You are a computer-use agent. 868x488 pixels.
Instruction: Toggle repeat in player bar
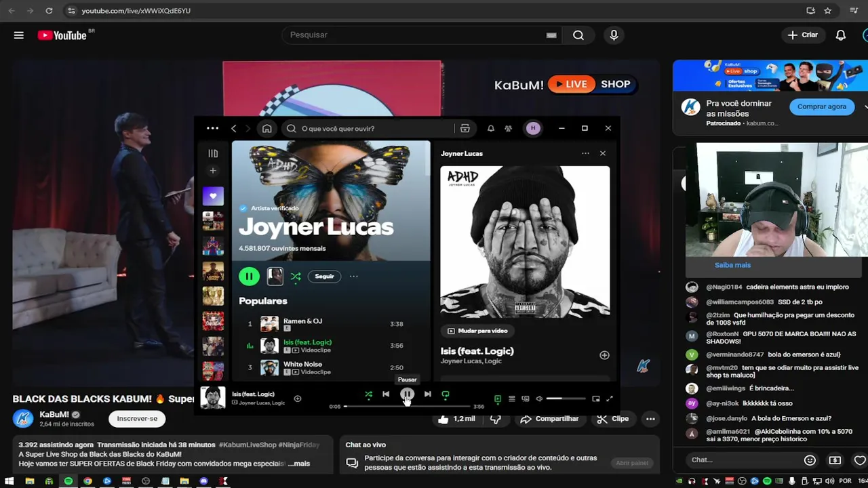(x=446, y=394)
